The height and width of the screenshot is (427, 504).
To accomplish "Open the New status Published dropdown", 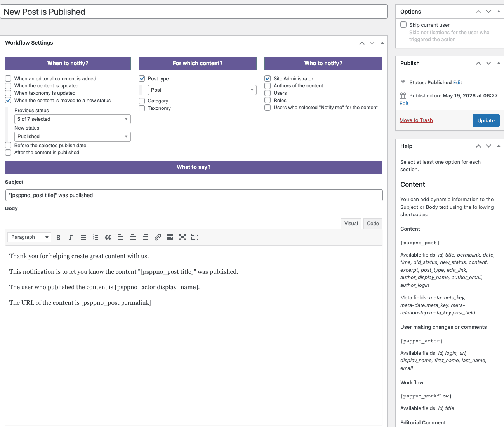I will [x=73, y=137].
